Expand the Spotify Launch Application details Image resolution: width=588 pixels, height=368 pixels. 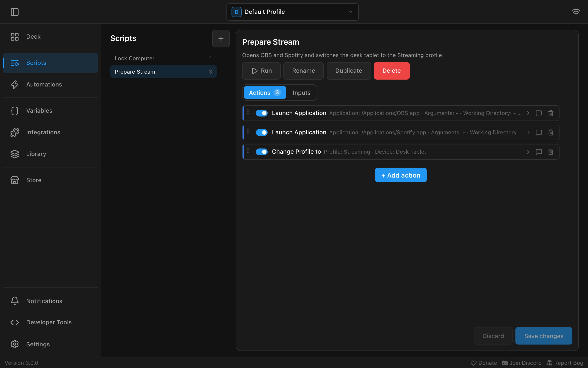tap(528, 132)
